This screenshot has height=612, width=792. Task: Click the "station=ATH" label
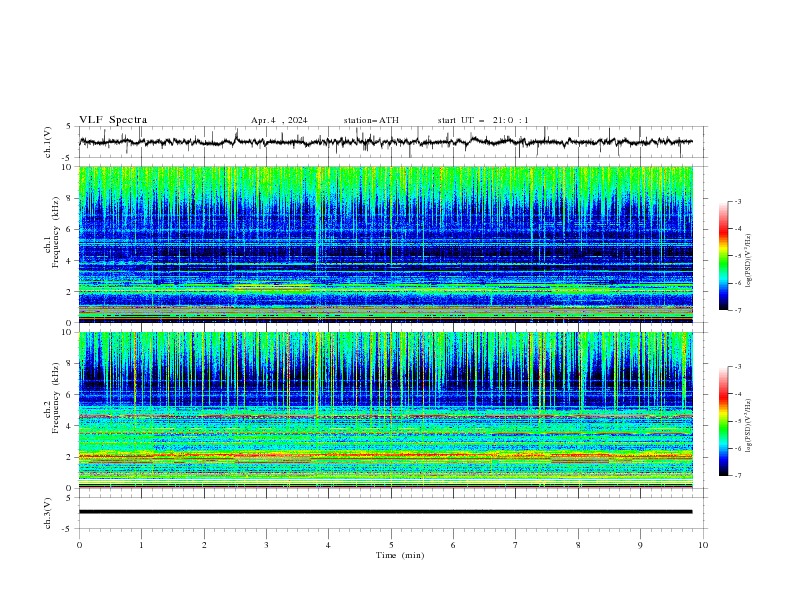pyautogui.click(x=371, y=120)
